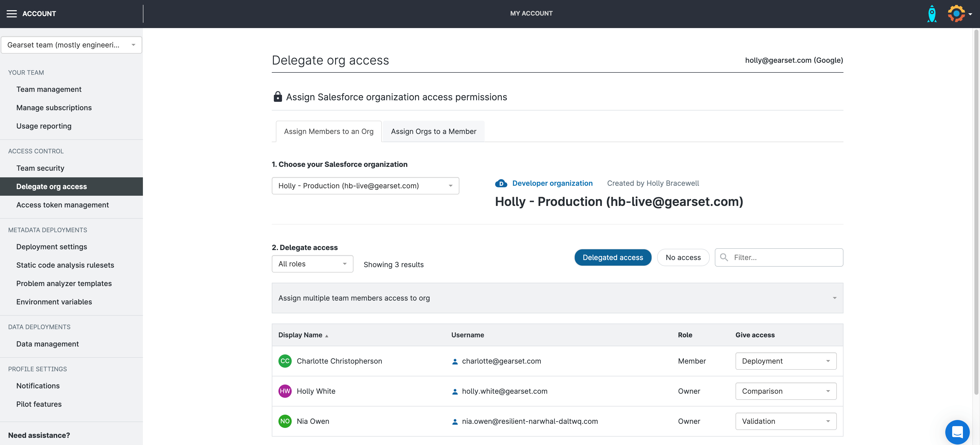Click the filter search magnifier icon
Viewport: 980px width, 445px height.
[x=724, y=257]
